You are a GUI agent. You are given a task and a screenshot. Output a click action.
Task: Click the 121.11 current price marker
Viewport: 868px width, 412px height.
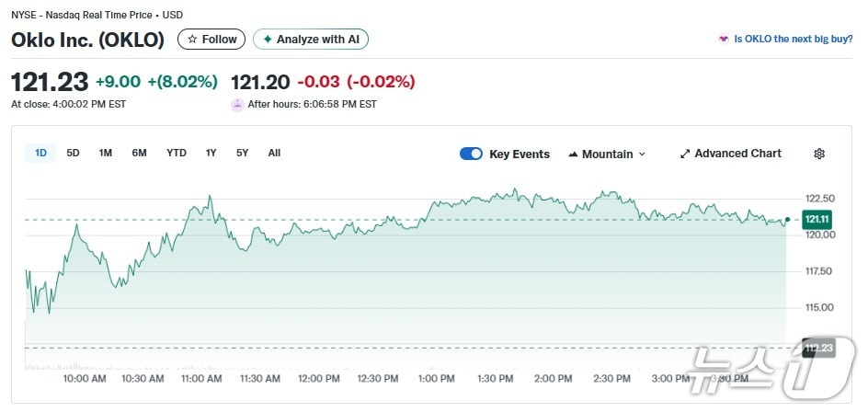pos(817,219)
